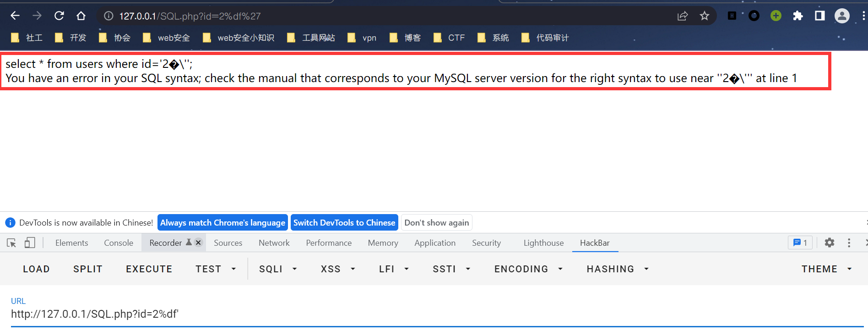Screen dimensions: 868x331
Task: Open the Network tab
Action: pos(274,243)
